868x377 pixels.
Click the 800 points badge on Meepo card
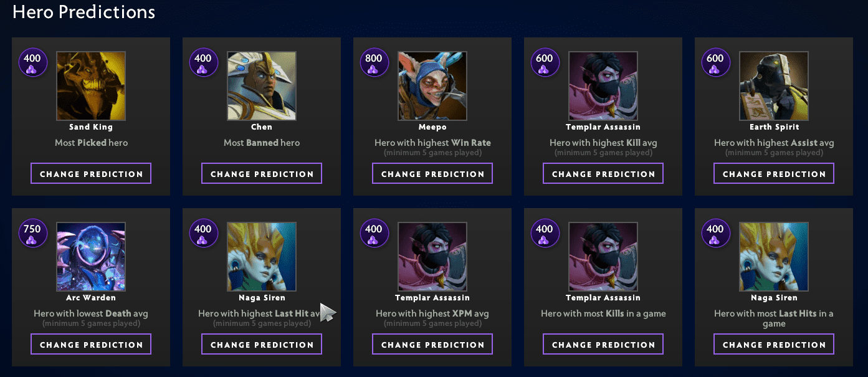tap(374, 63)
